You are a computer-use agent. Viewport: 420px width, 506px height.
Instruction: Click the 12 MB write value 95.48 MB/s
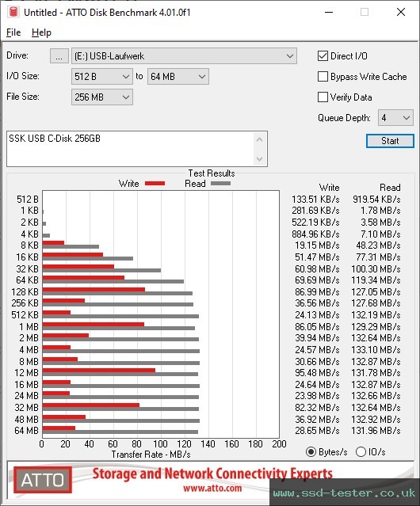point(317,373)
